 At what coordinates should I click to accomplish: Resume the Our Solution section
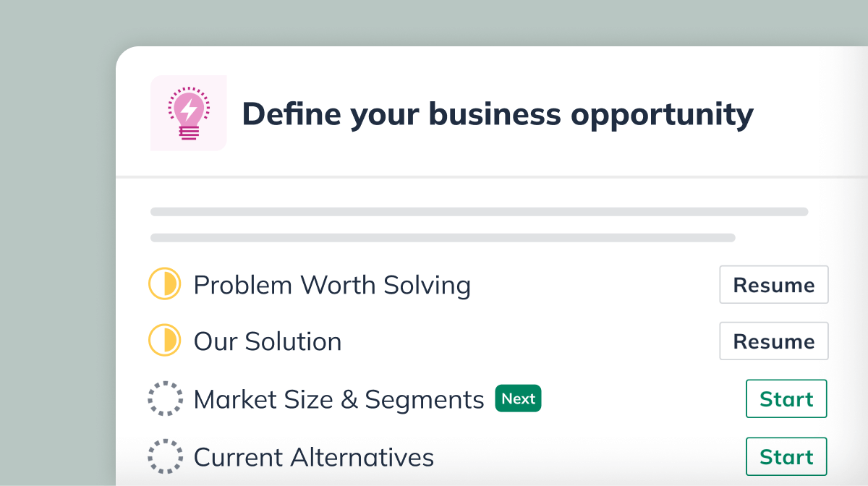click(x=774, y=341)
